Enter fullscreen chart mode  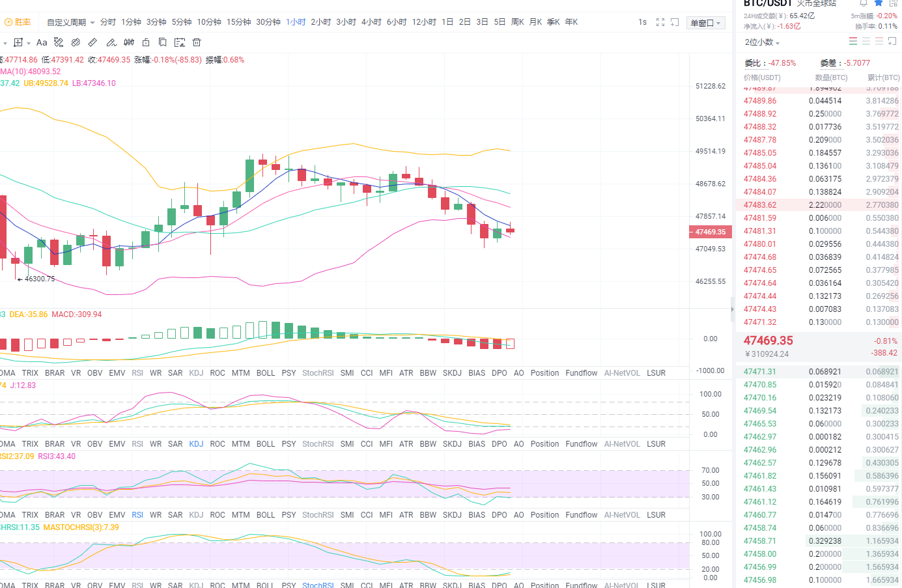[x=660, y=22]
